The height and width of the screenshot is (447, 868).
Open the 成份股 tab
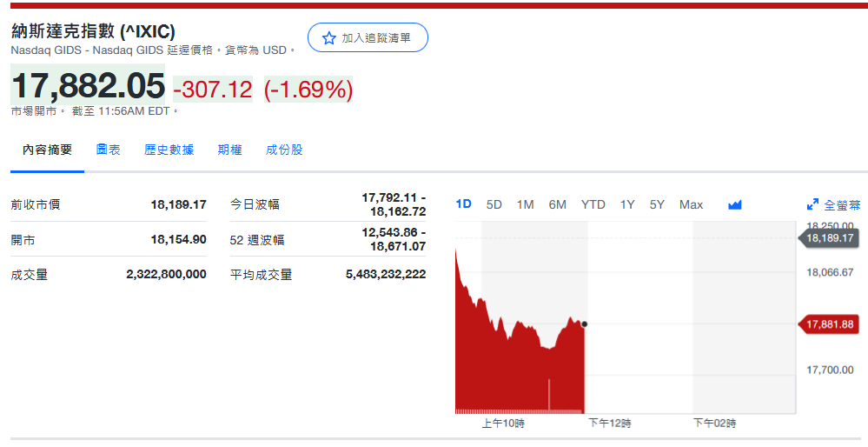tap(284, 150)
